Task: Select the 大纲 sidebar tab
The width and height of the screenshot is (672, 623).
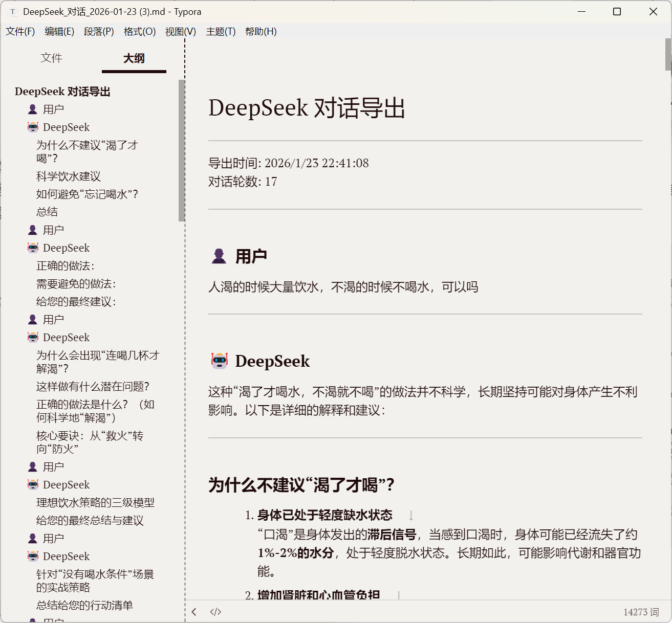Action: [134, 58]
